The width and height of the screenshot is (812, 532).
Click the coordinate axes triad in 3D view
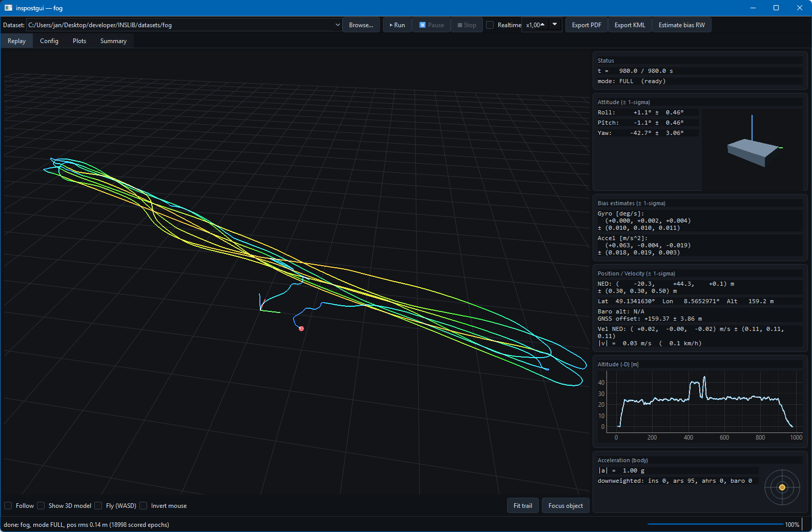click(269, 304)
